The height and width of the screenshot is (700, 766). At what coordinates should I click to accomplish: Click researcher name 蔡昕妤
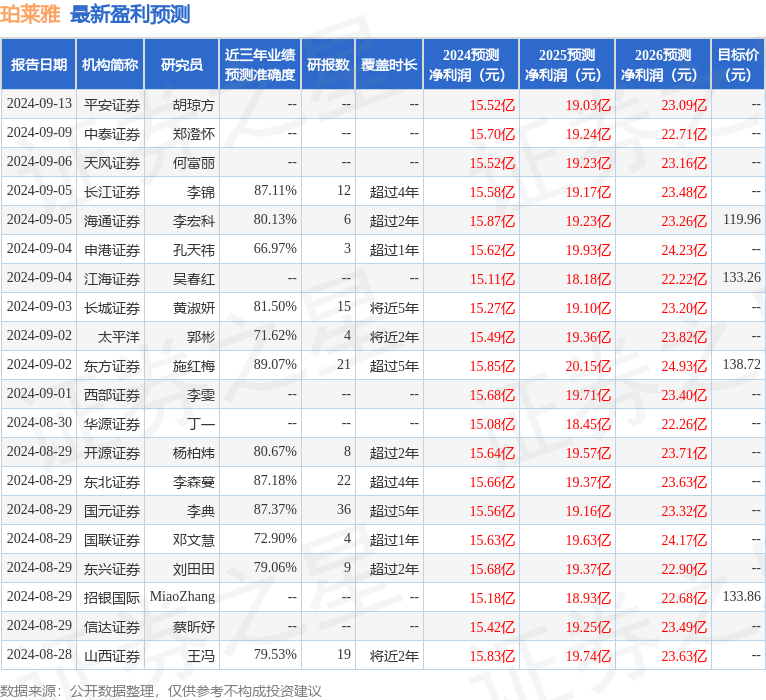coord(193,627)
